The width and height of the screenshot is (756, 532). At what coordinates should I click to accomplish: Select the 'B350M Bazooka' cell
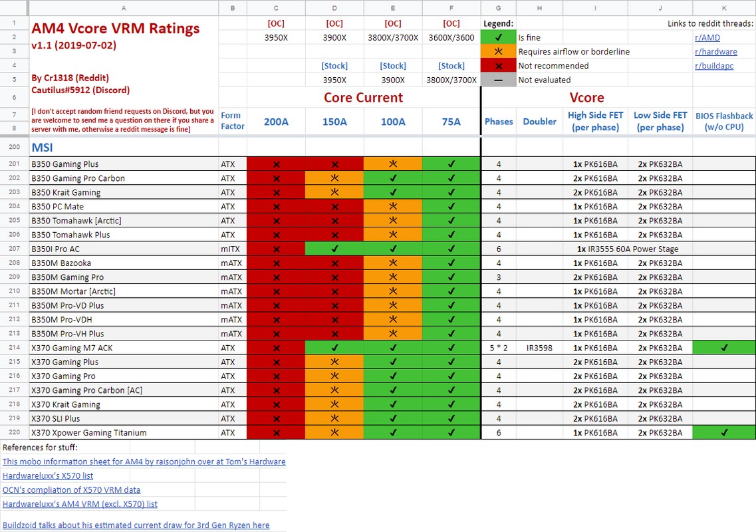point(124,263)
